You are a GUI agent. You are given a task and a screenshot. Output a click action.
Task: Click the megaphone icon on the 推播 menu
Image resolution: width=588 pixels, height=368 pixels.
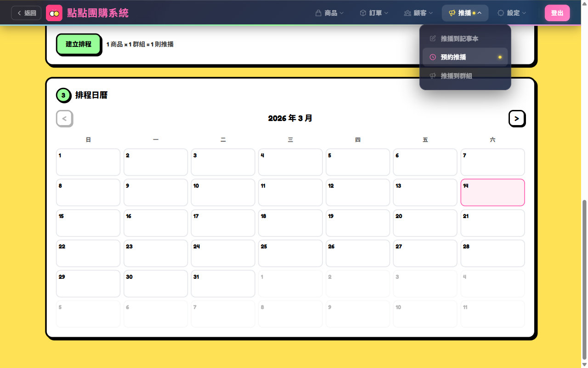coord(451,12)
